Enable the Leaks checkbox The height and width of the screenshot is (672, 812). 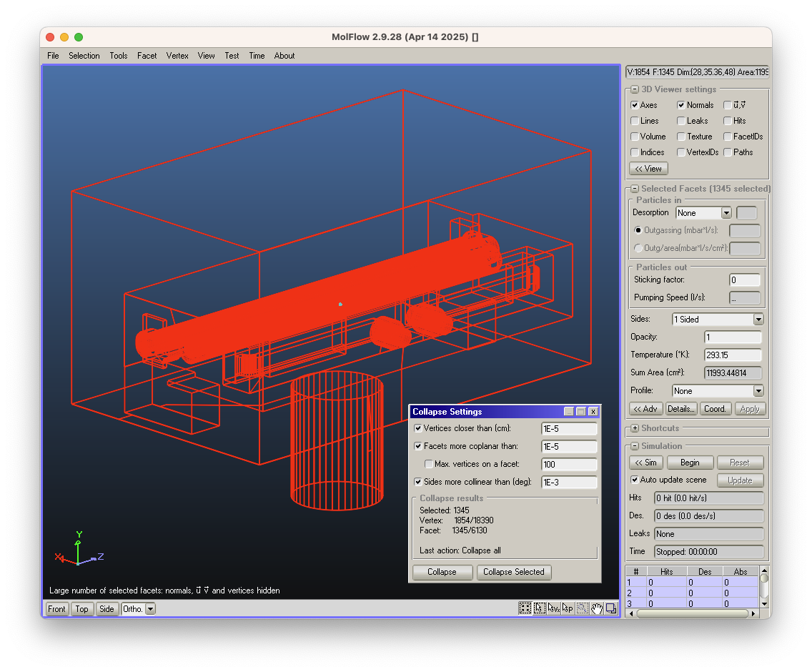point(681,121)
